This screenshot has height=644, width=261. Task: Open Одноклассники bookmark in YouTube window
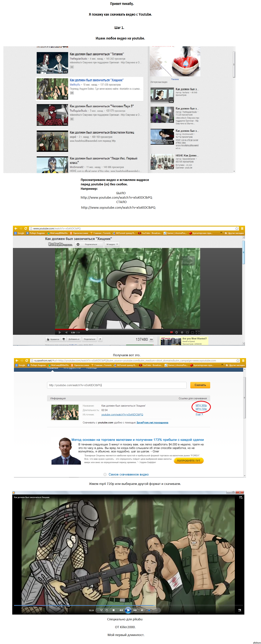tap(79, 233)
